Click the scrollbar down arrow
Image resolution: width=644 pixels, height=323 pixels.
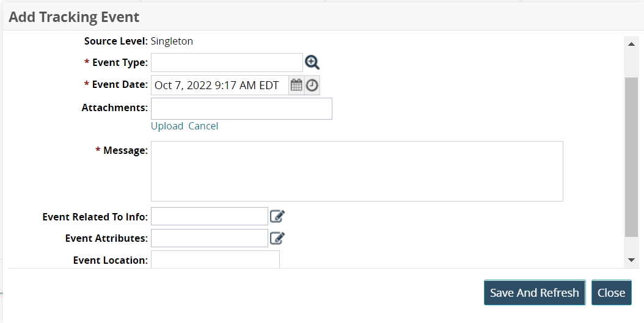631,260
